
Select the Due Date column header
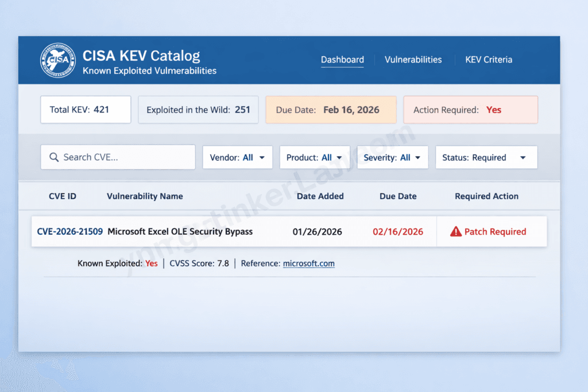[398, 196]
